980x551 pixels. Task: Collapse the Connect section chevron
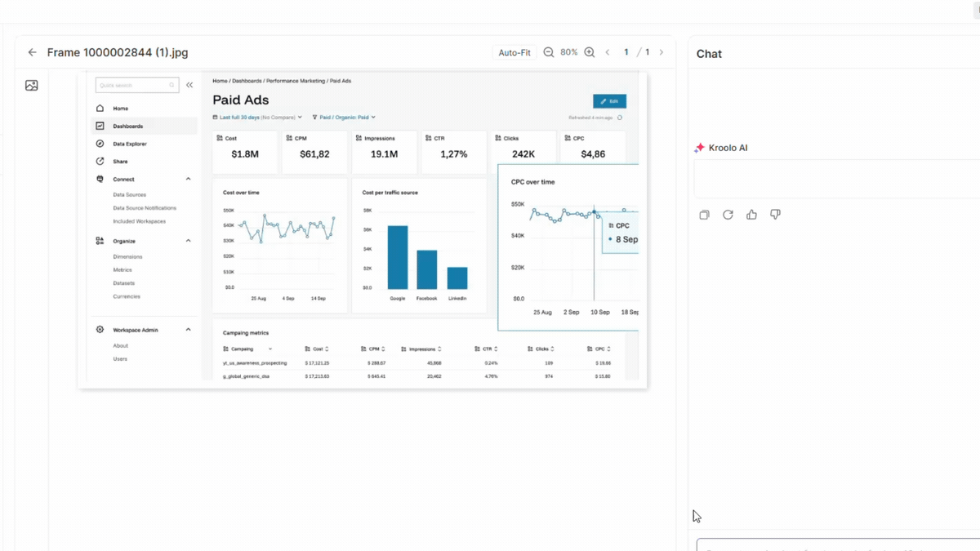189,179
